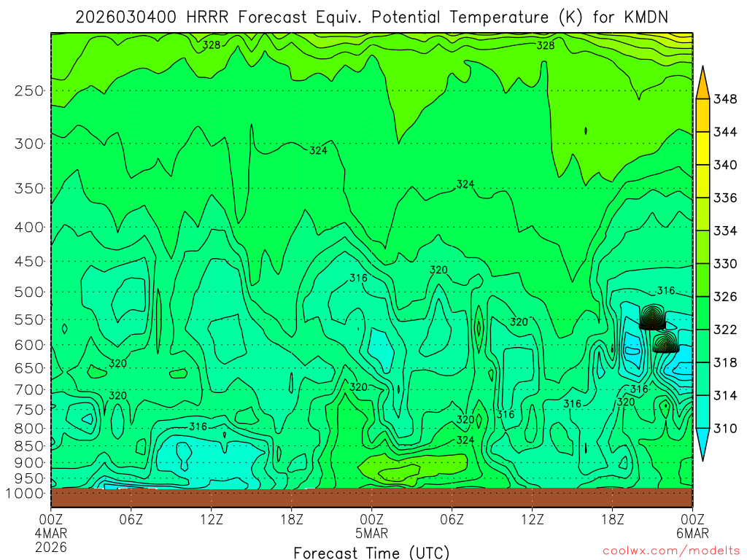Click the 700 pressure level label
Screen dimensions: 747x560
point(29,389)
